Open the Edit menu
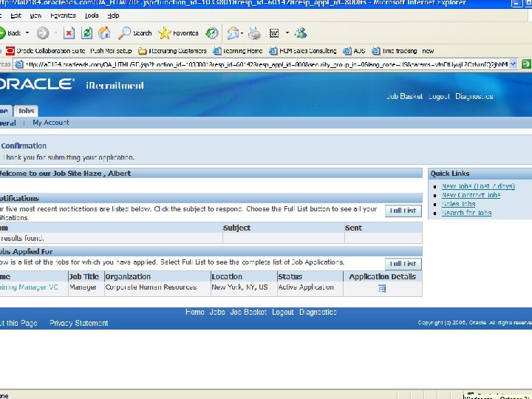 coord(16,16)
